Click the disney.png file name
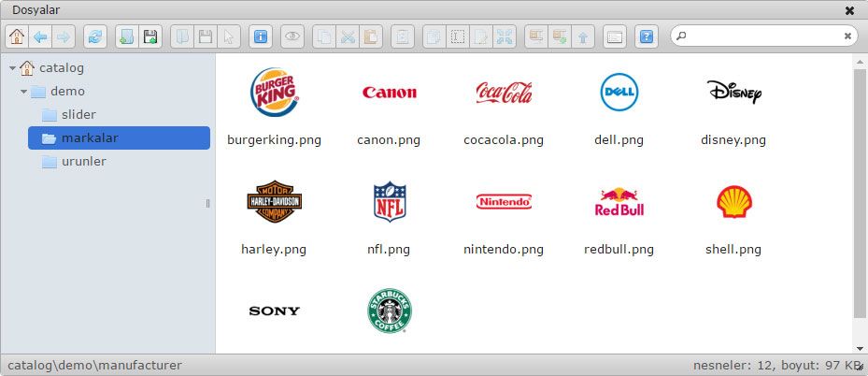The width and height of the screenshot is (868, 376). click(x=733, y=140)
